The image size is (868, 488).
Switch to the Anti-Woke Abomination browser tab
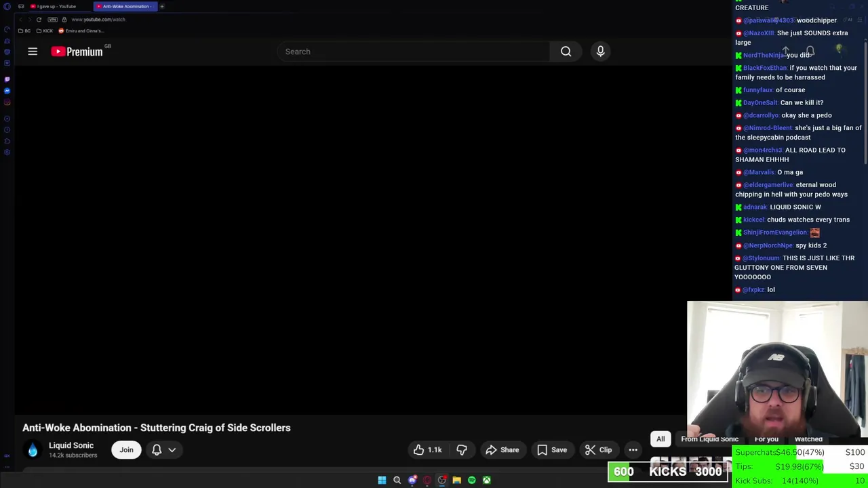tap(125, 6)
